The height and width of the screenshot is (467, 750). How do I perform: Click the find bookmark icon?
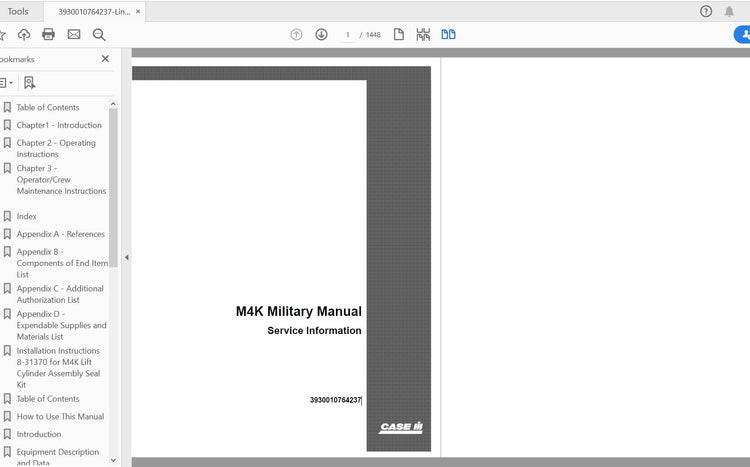(30, 83)
